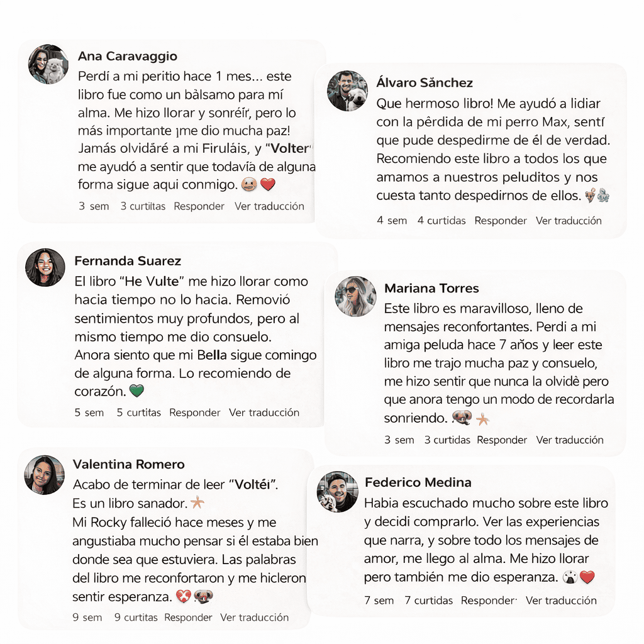Click Responder under Álvaro Sánchez's comment
The width and height of the screenshot is (644, 644).
pyautogui.click(x=500, y=221)
